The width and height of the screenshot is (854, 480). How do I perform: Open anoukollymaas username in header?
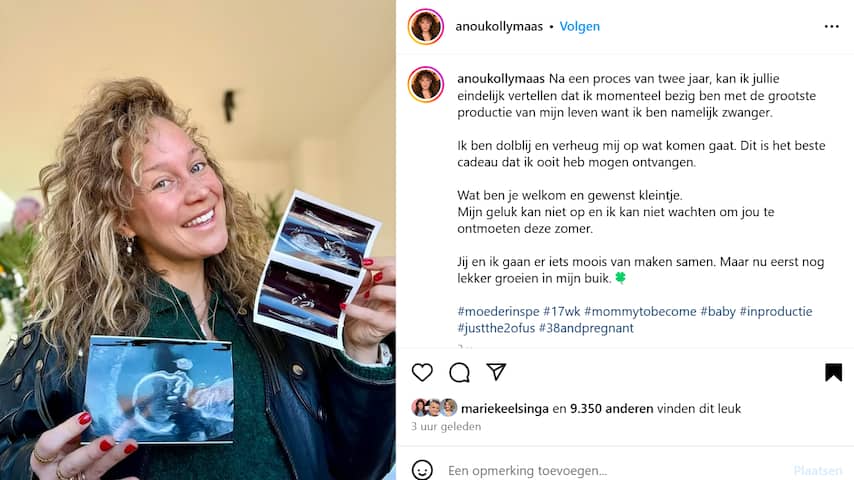point(499,26)
